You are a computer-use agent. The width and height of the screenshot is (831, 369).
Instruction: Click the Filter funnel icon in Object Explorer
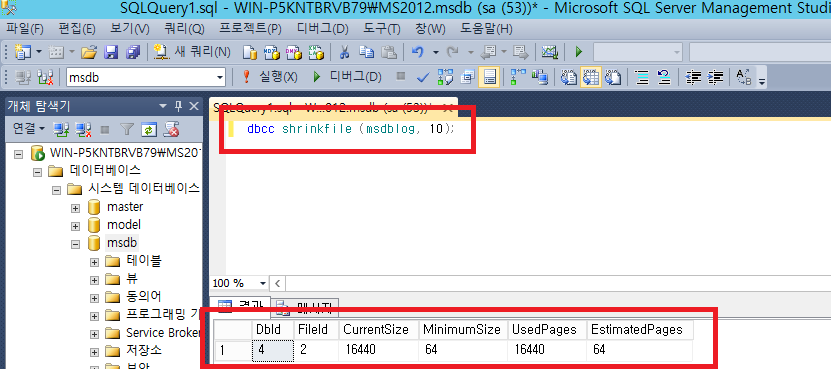[127, 128]
